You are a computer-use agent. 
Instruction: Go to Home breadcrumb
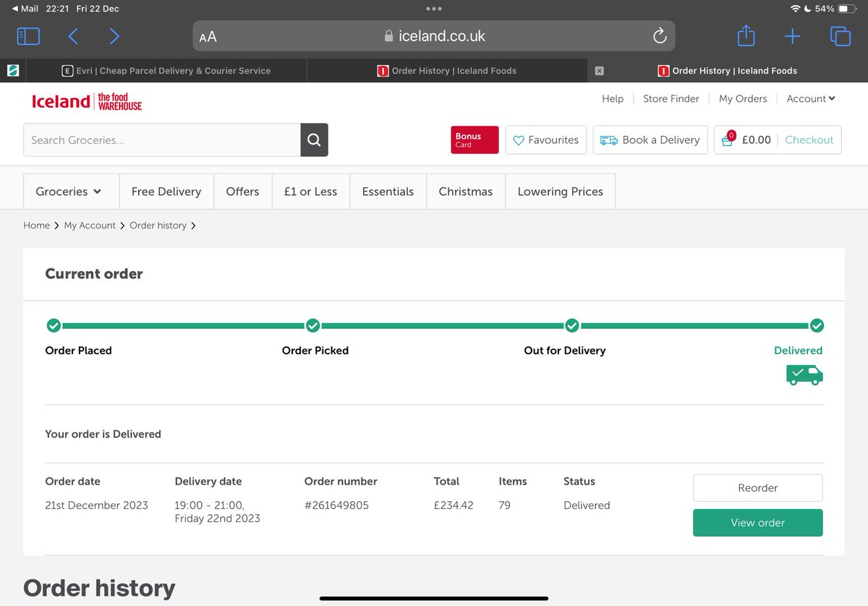[x=36, y=226]
